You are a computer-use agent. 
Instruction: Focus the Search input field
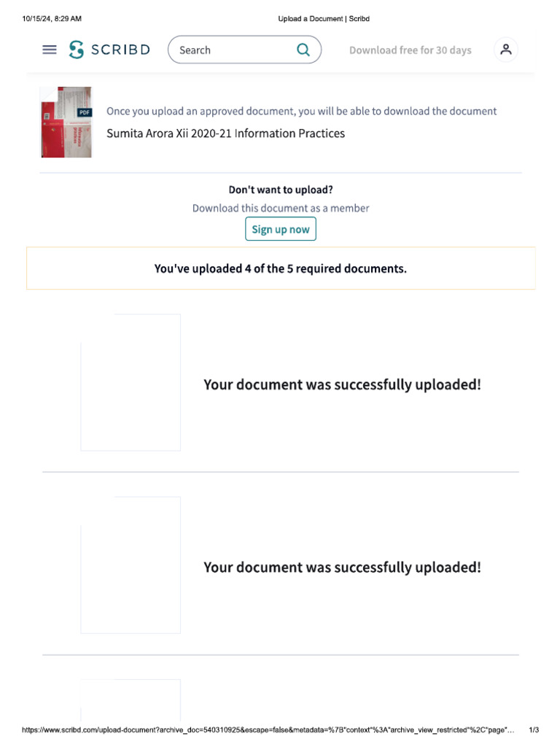click(233, 50)
